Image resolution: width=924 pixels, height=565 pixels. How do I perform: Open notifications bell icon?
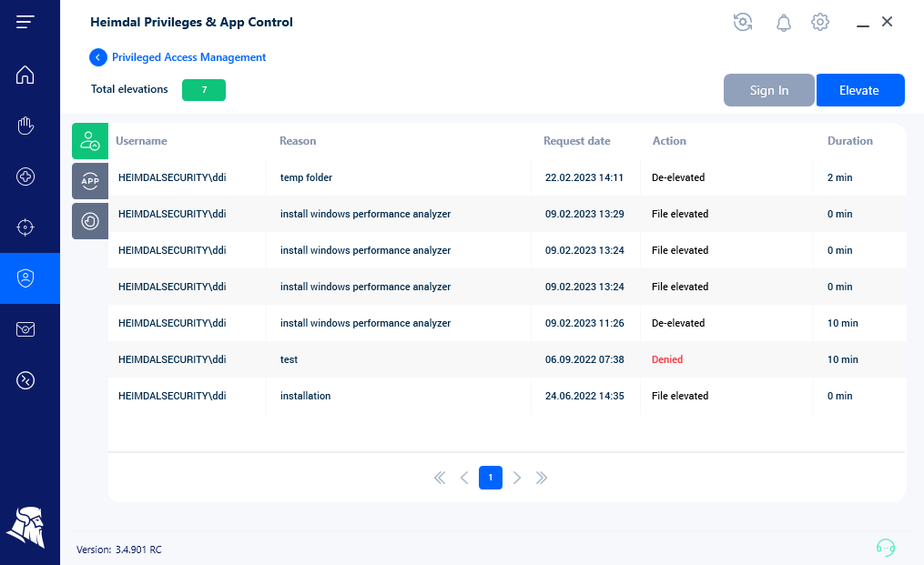[x=783, y=23]
